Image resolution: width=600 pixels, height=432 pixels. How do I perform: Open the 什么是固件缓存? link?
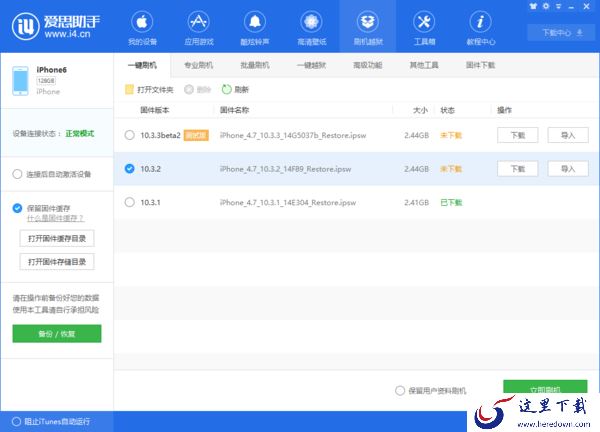[x=55, y=218]
